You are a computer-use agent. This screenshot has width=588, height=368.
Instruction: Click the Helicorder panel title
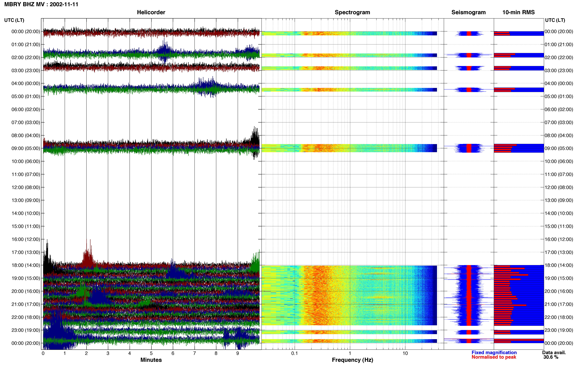click(x=151, y=12)
